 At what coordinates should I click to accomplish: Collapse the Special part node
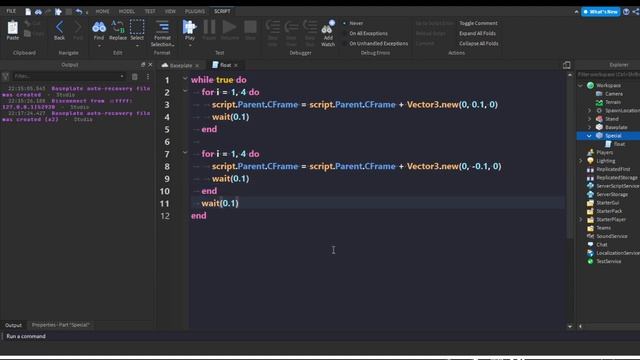589,136
